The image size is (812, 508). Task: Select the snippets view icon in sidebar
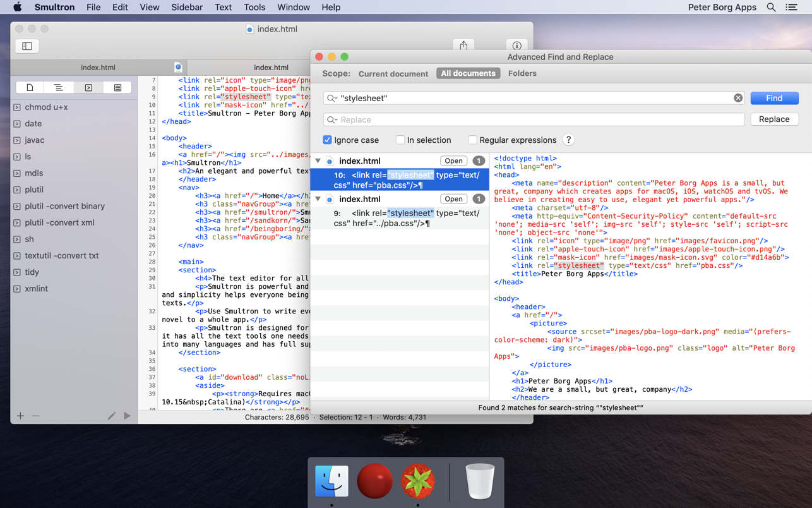tap(117, 88)
